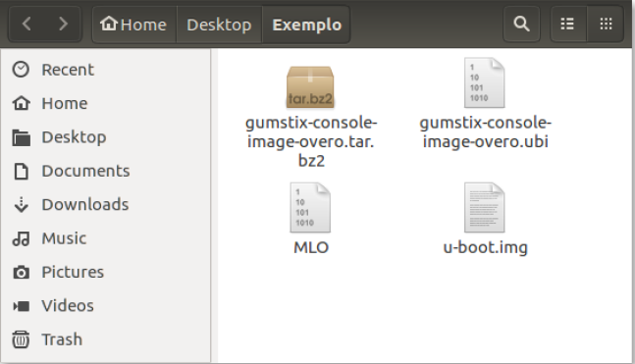Click the u-boot.img file name

(485, 247)
